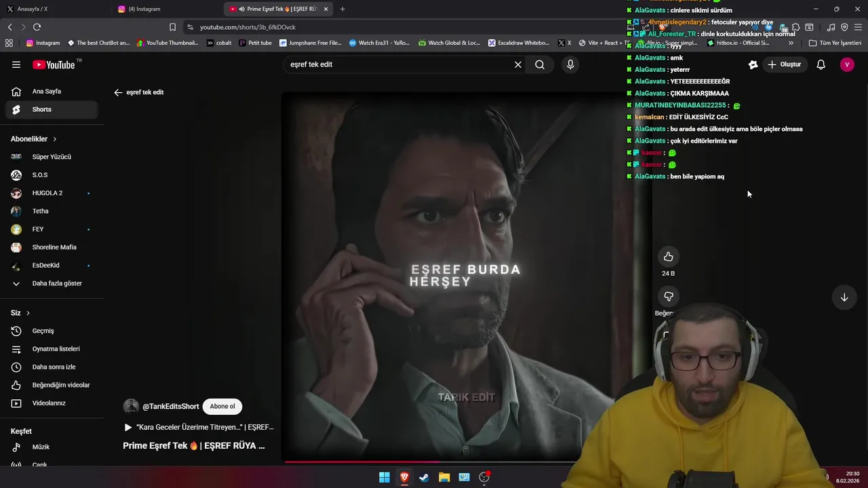Open the Excalidraw Whiteboard bookmark

point(519,43)
